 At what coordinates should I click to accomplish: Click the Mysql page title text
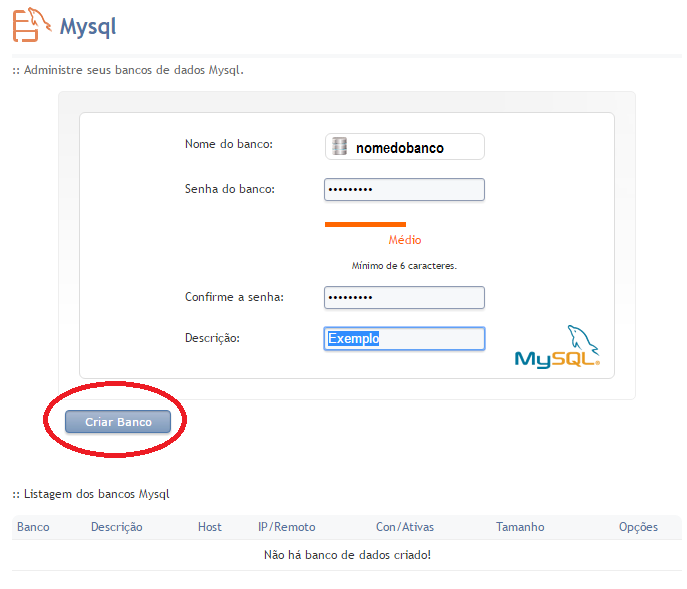click(88, 26)
